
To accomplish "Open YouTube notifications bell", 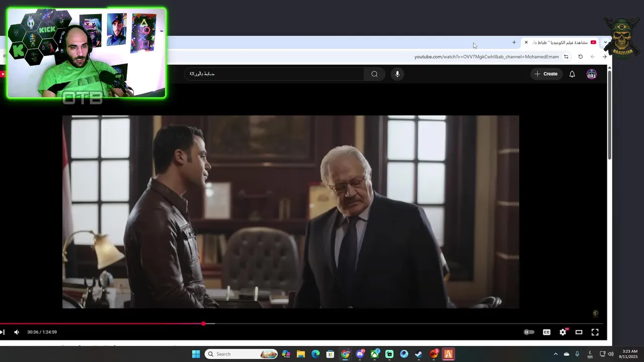I will tap(572, 74).
